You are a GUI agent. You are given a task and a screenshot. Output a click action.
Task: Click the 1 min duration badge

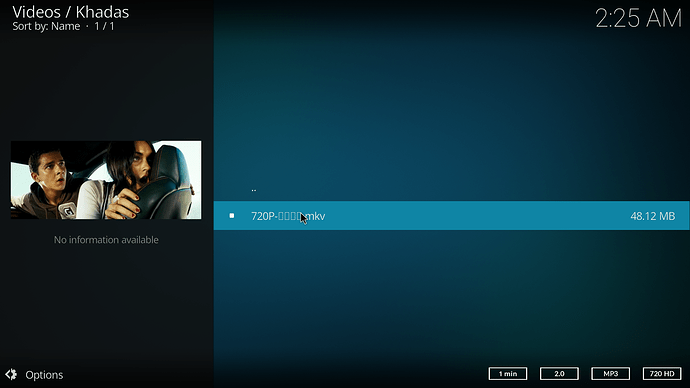pos(508,373)
